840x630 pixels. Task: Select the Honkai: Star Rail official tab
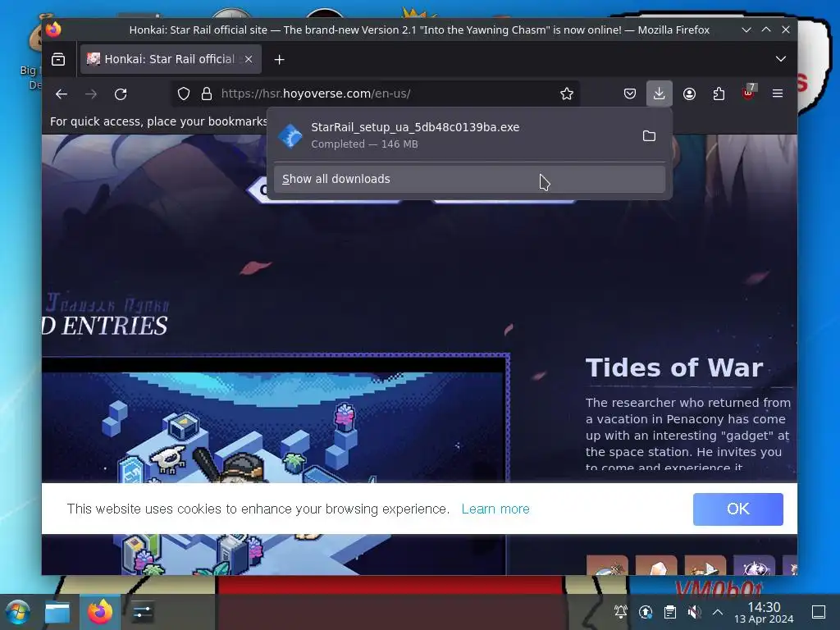click(x=171, y=59)
